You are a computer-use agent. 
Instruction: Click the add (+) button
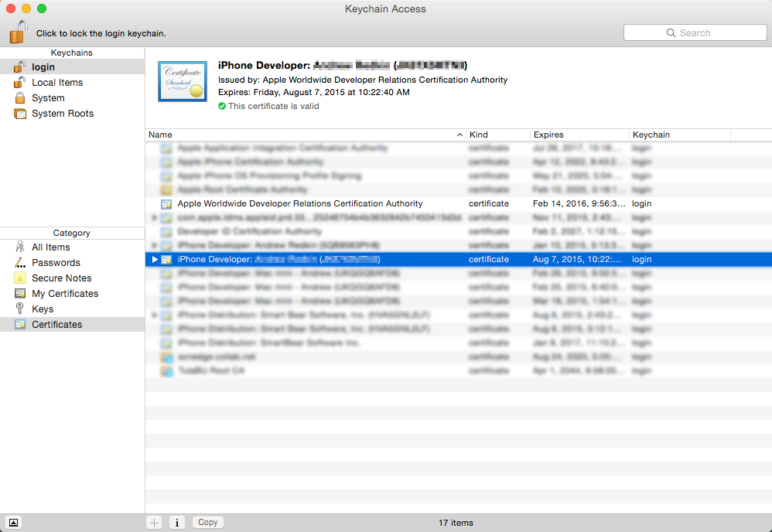point(155,523)
